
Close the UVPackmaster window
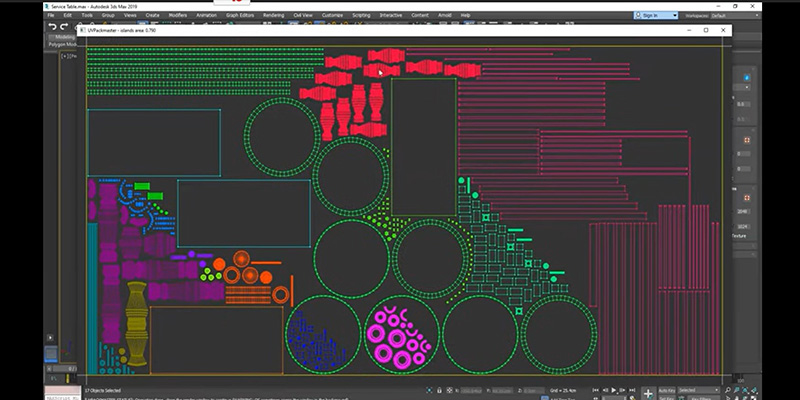tap(723, 30)
